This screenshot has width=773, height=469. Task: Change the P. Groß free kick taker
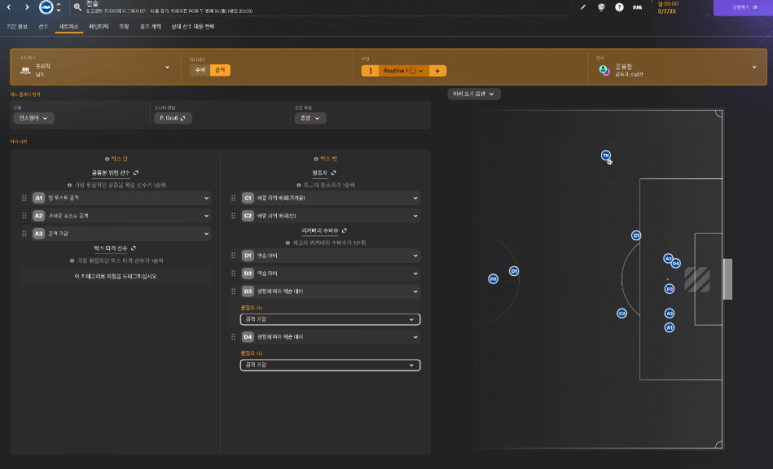coord(173,118)
